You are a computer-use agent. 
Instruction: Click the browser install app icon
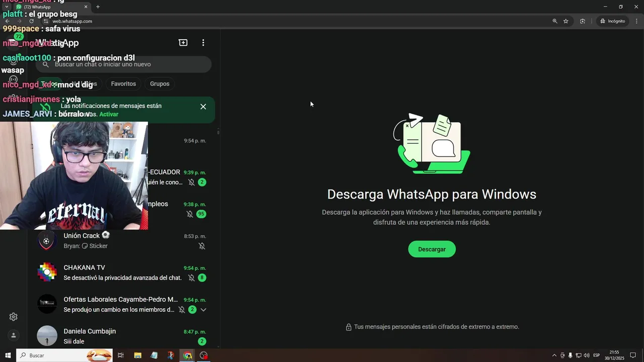(x=583, y=21)
